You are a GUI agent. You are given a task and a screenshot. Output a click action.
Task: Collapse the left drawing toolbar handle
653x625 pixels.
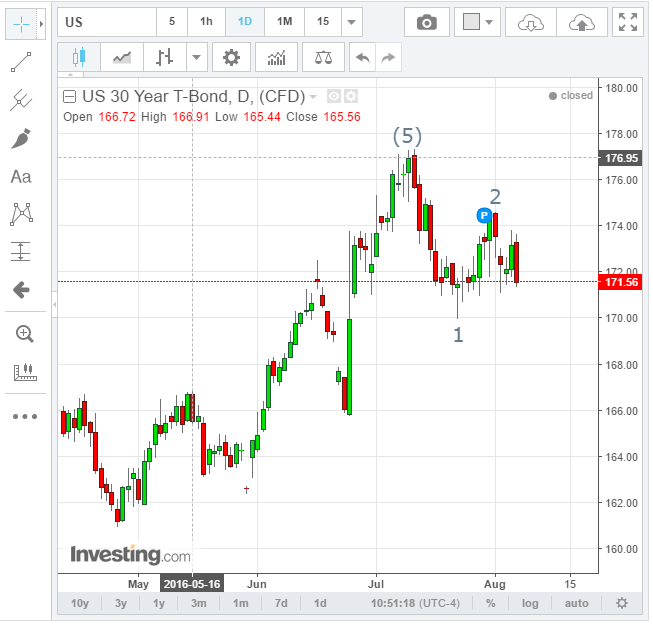(55, 305)
